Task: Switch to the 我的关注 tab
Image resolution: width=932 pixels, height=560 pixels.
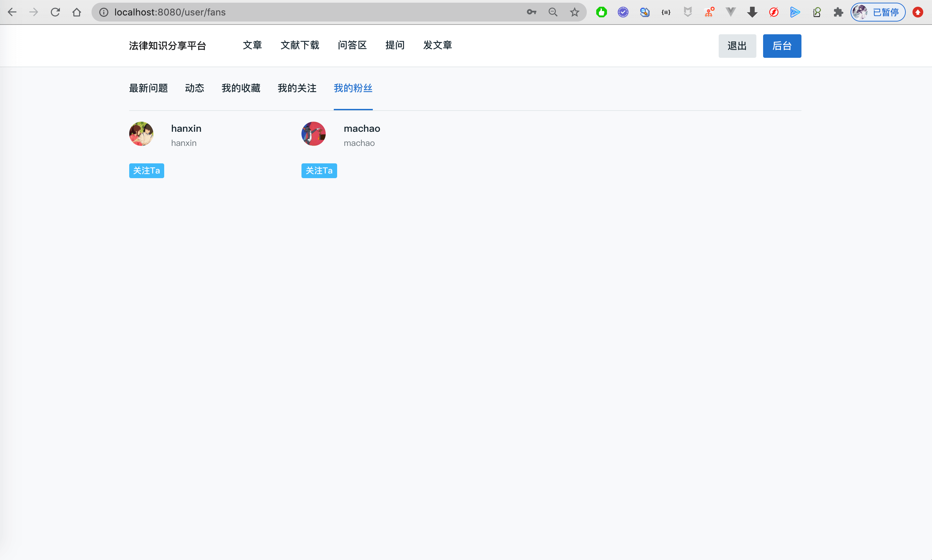Action: tap(297, 88)
